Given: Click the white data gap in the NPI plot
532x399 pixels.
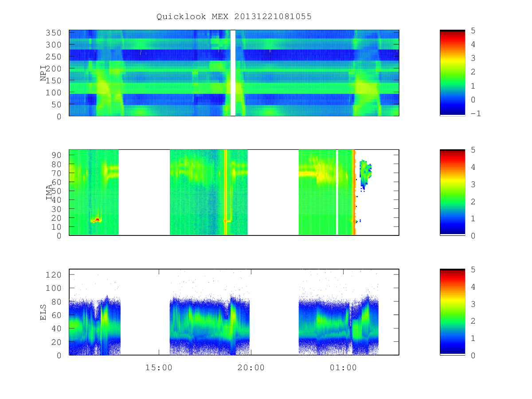Looking at the screenshot, I should tap(233, 73).
